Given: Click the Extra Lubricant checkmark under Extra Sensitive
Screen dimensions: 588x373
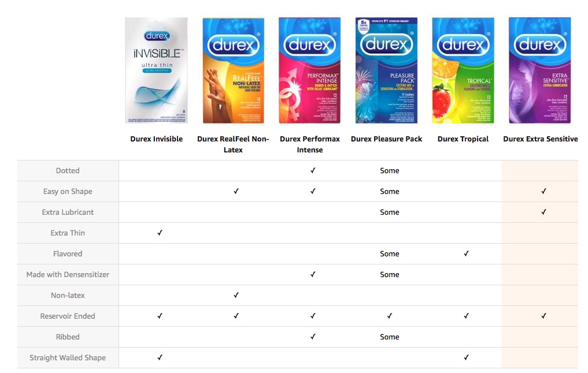Looking at the screenshot, I should [x=543, y=212].
